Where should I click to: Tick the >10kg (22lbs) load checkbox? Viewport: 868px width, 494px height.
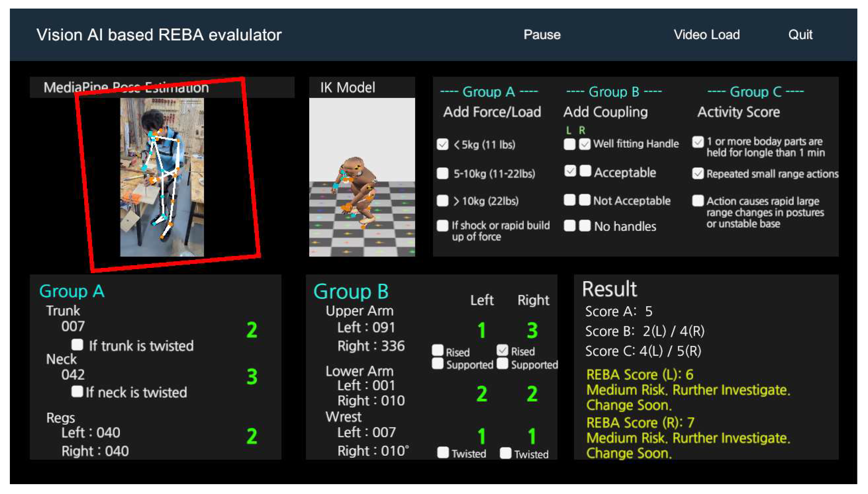tap(442, 200)
